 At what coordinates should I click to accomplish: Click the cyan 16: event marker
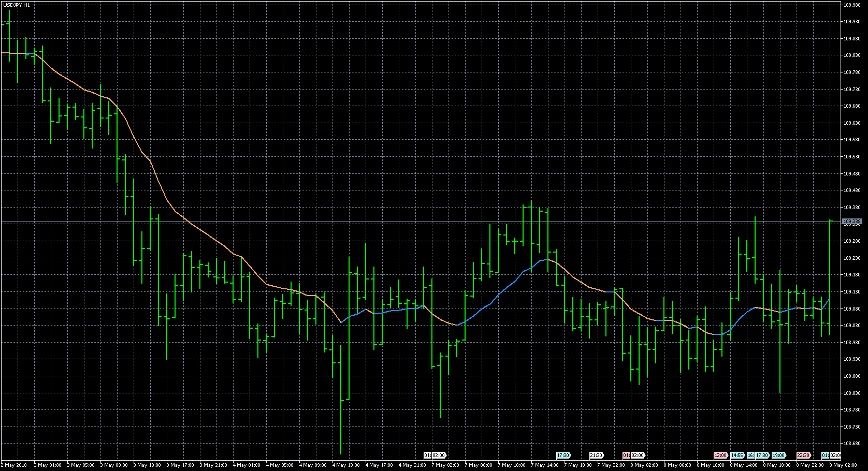click(750, 455)
